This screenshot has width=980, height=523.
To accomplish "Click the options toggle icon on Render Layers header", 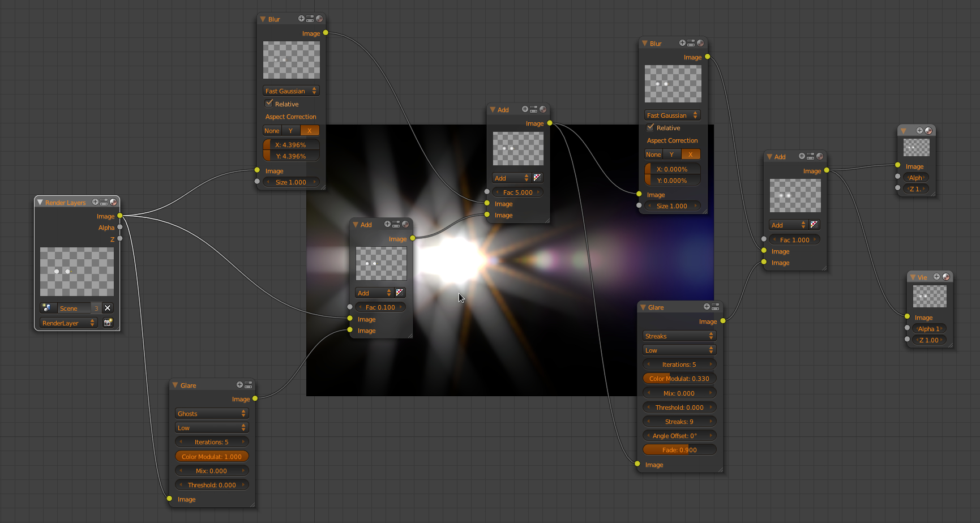I will 104,202.
